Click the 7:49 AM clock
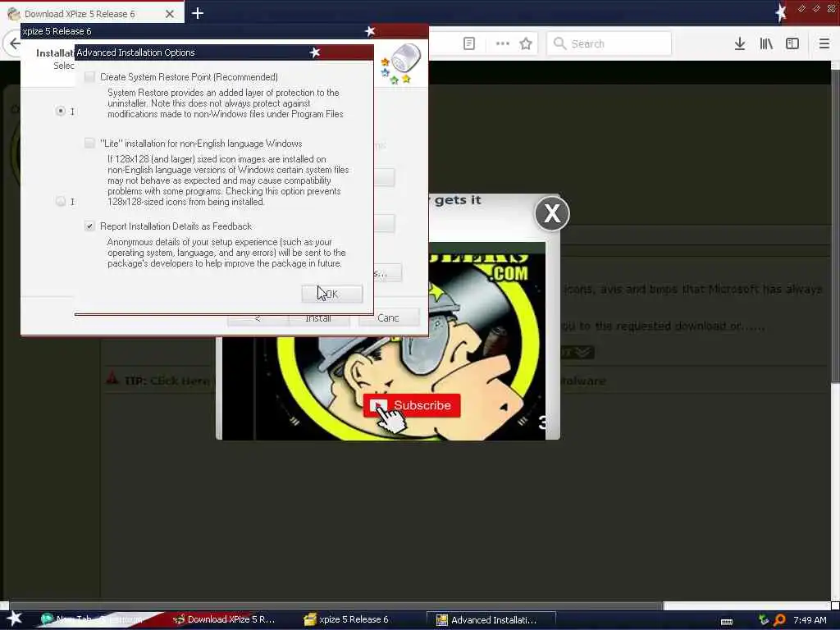The width and height of the screenshot is (840, 630). [x=810, y=620]
